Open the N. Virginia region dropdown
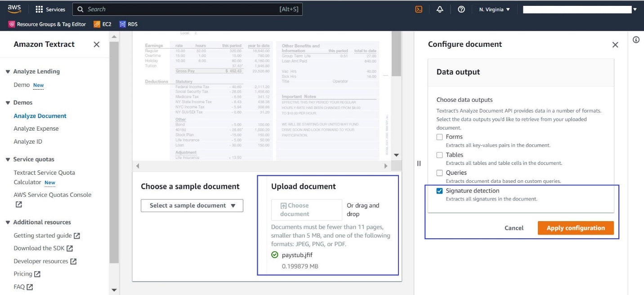This screenshot has width=644, height=295. tap(494, 9)
